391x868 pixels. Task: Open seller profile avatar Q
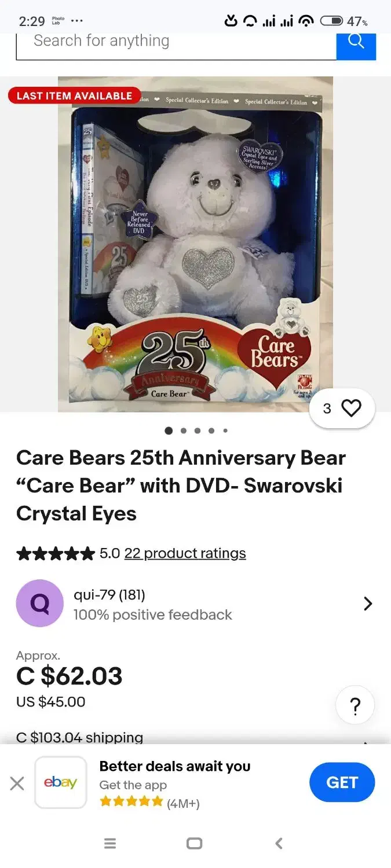tap(39, 604)
